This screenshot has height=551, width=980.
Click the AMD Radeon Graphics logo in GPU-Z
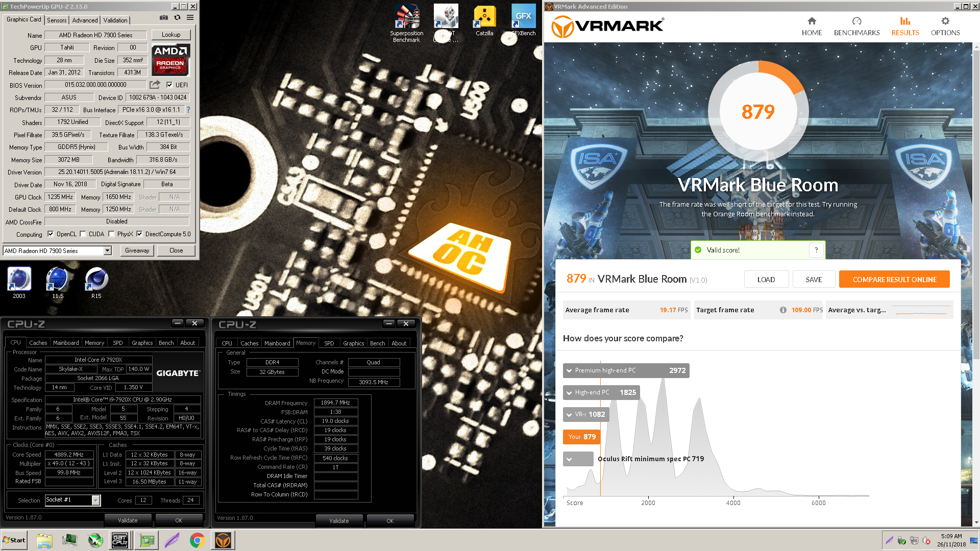(171, 60)
